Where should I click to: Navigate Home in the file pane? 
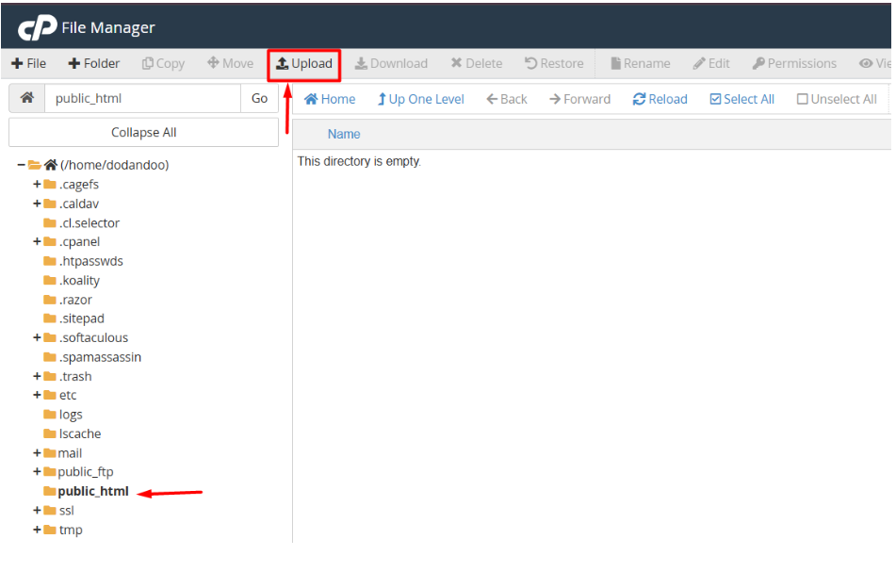[x=330, y=99]
